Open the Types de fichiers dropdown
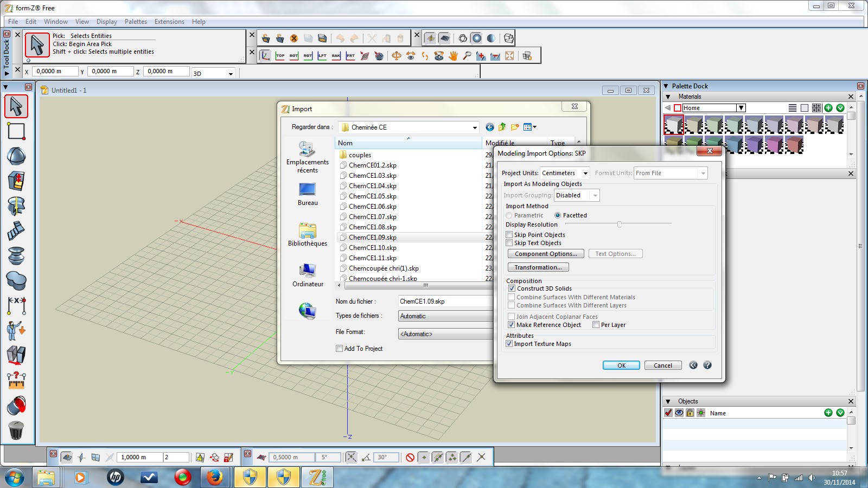Viewport: 868px width, 488px height. [x=446, y=316]
